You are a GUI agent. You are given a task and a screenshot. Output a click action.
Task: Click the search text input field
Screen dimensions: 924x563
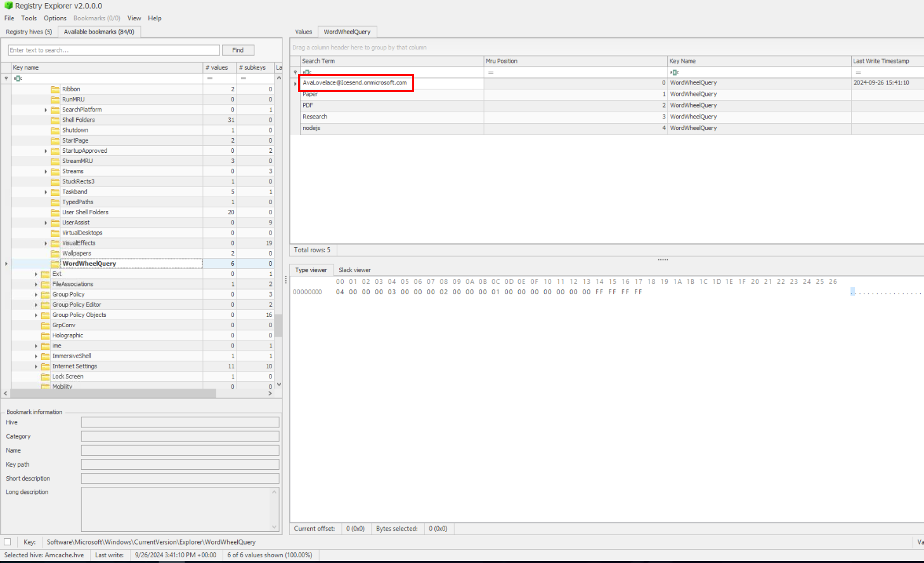pyautogui.click(x=114, y=50)
